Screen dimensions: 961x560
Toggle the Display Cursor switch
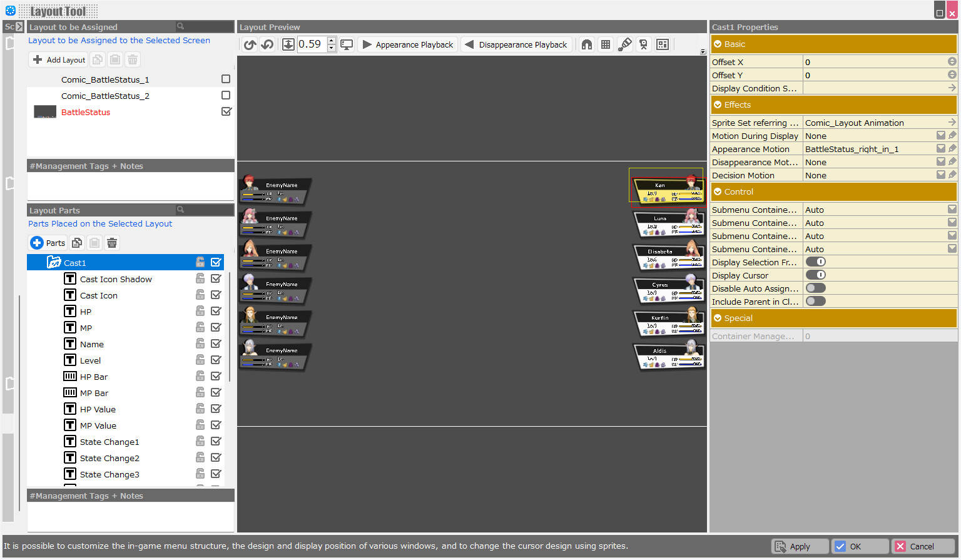pos(815,275)
